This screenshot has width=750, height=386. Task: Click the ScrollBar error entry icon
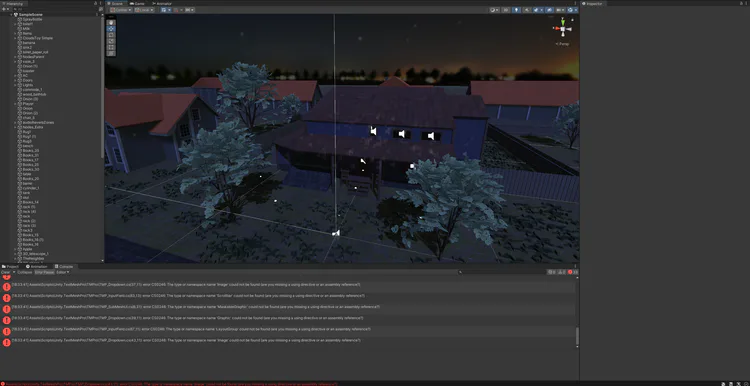point(7,298)
